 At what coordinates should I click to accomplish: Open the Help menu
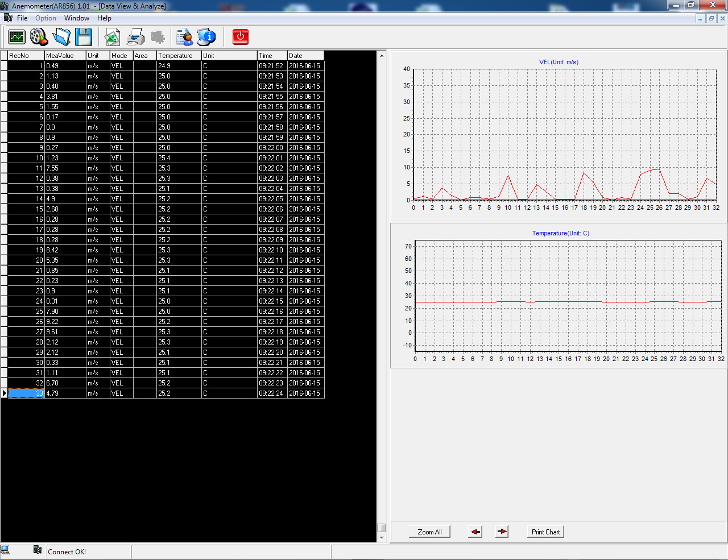point(104,18)
